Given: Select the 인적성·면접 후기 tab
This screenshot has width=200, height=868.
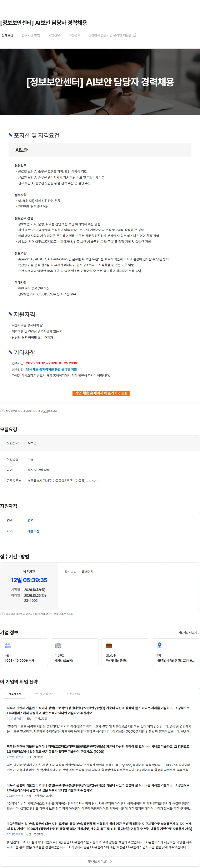Looking at the screenshot, I should (x=44, y=694).
